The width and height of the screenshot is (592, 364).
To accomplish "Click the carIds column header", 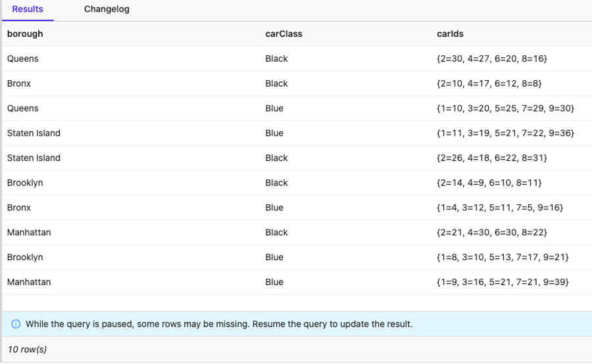I will pos(450,34).
